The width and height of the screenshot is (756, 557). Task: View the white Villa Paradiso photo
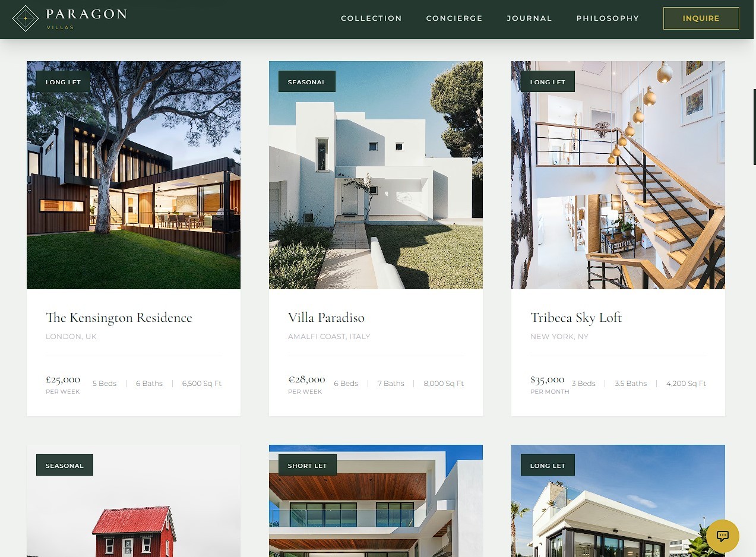(376, 175)
